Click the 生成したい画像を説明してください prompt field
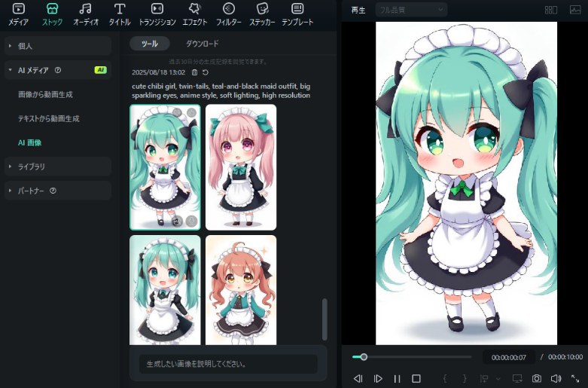Image resolution: width=588 pixels, height=388 pixels. tap(228, 364)
